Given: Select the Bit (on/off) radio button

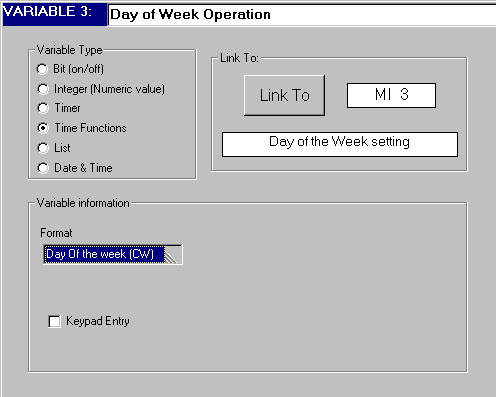Looking at the screenshot, I should click(42, 69).
